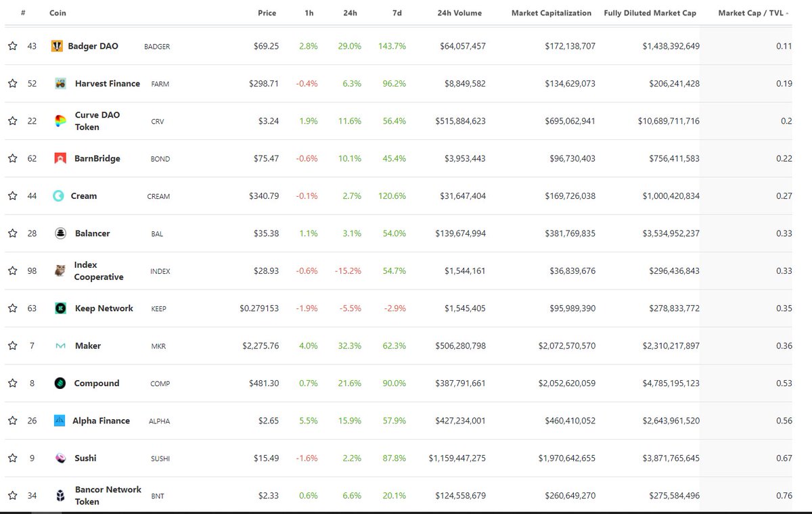
Task: Click Badger DAO's 143.7% 7d change
Action: pyautogui.click(x=392, y=46)
